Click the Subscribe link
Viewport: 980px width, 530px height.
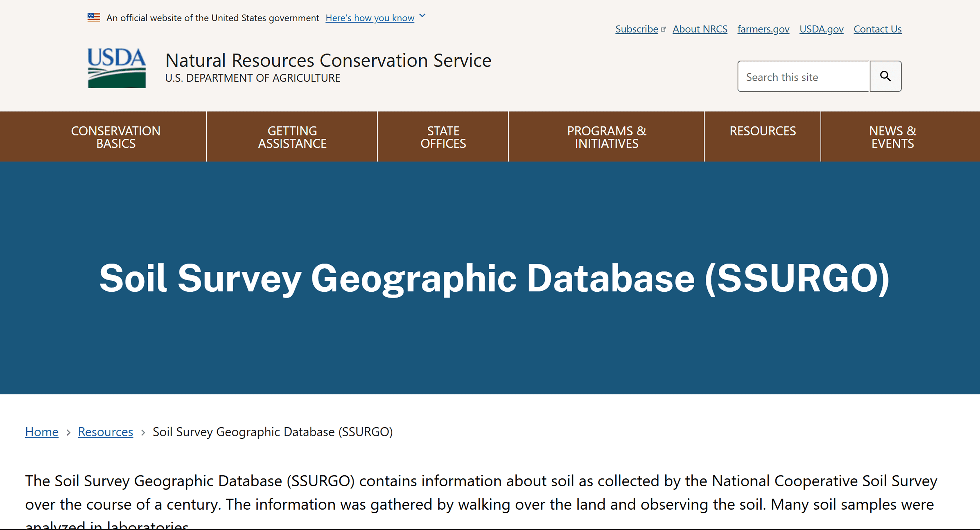pos(636,29)
